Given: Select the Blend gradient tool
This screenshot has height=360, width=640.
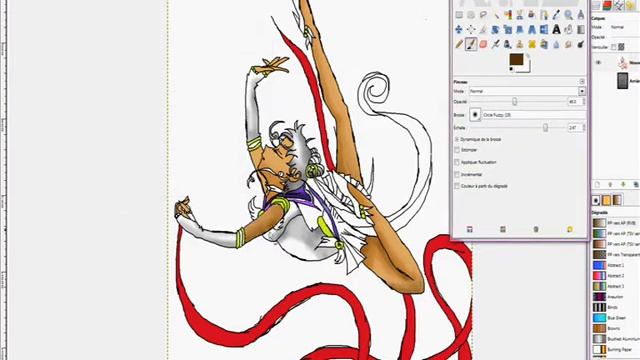Looking at the screenshot, I should point(580,29).
